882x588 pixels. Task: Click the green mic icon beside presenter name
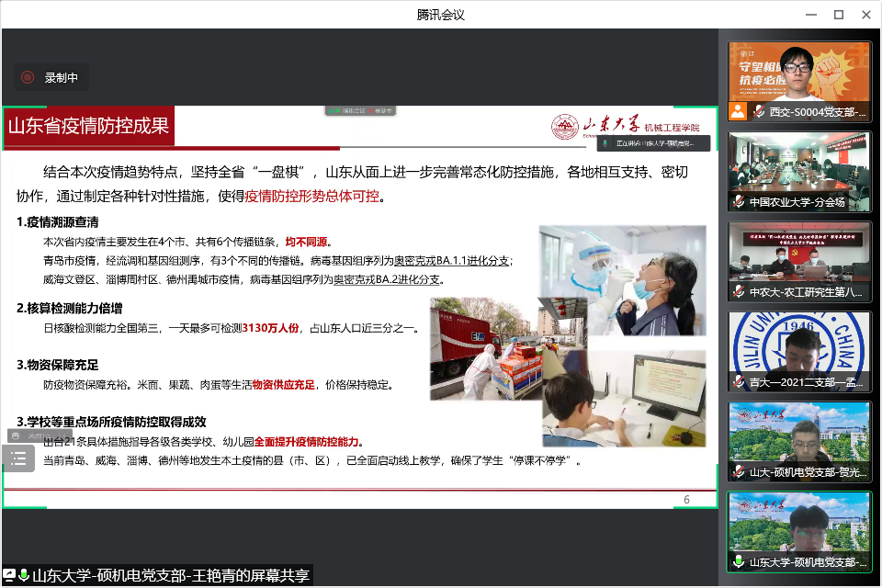click(x=24, y=576)
